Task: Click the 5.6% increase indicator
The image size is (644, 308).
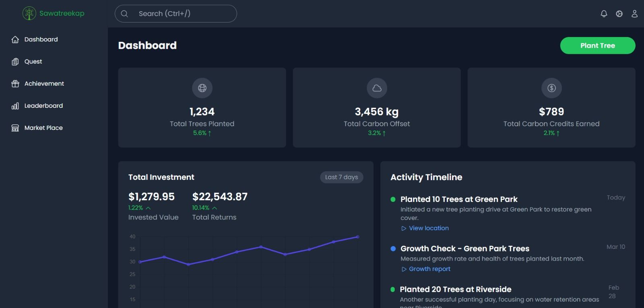Action: click(x=202, y=133)
